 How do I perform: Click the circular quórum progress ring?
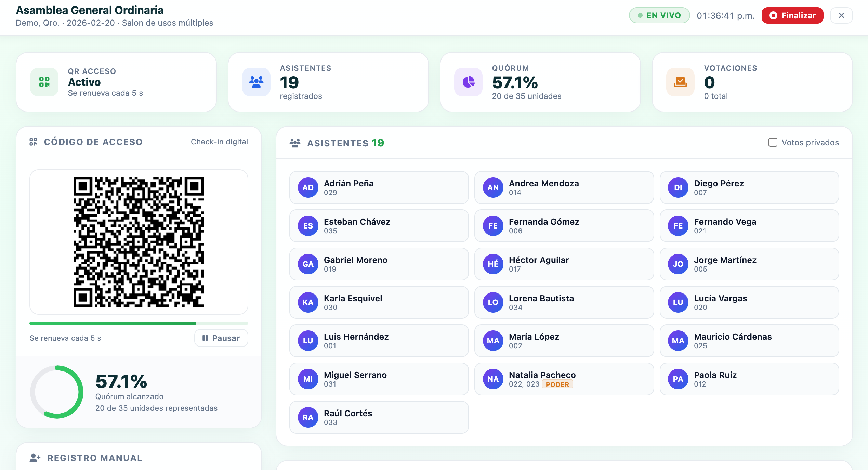point(57,392)
